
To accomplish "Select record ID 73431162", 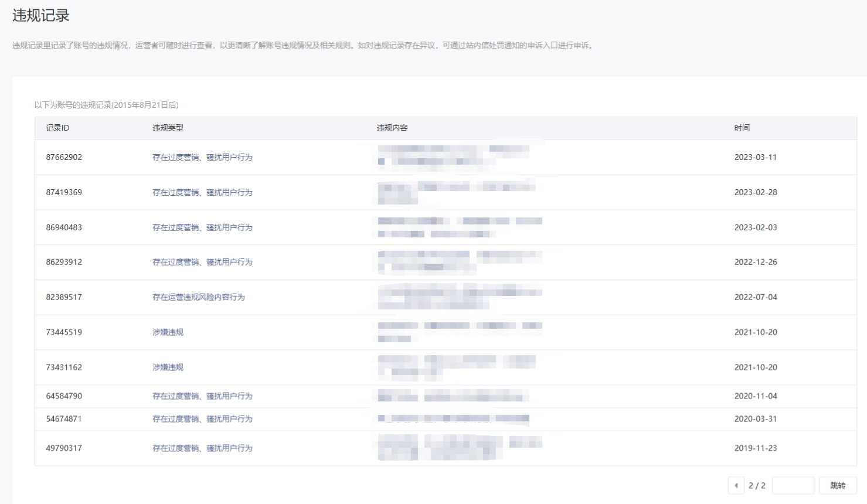I will (64, 367).
